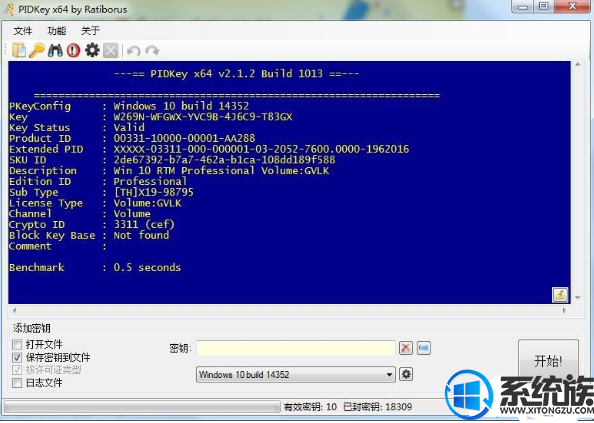
Task: Click the undo arrow icon
Action: (133, 50)
